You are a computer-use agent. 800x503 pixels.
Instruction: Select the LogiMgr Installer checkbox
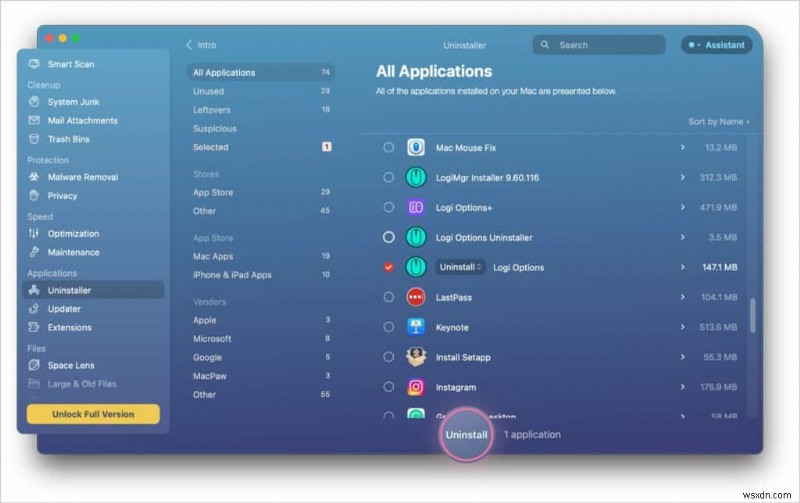[389, 178]
